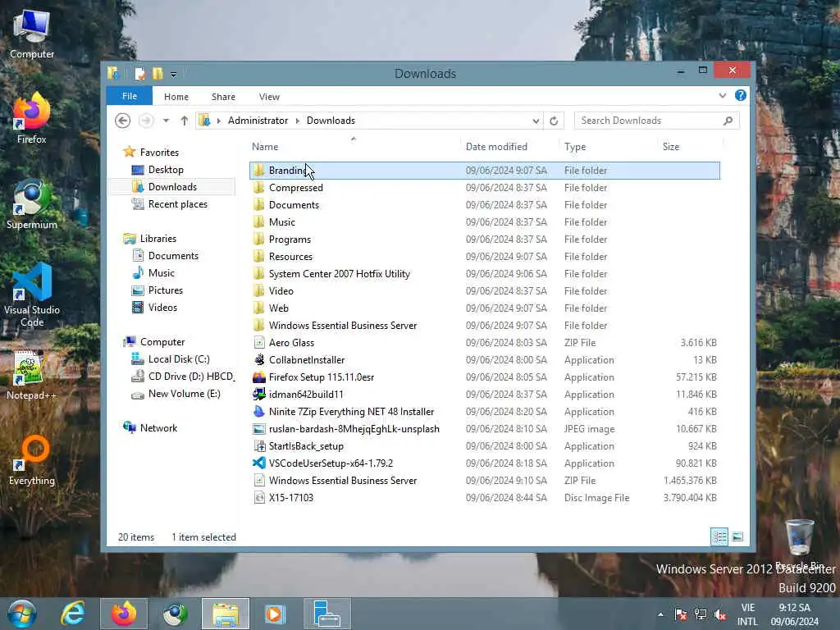Sort by Date modified column header
840x630 pixels.
509,146
